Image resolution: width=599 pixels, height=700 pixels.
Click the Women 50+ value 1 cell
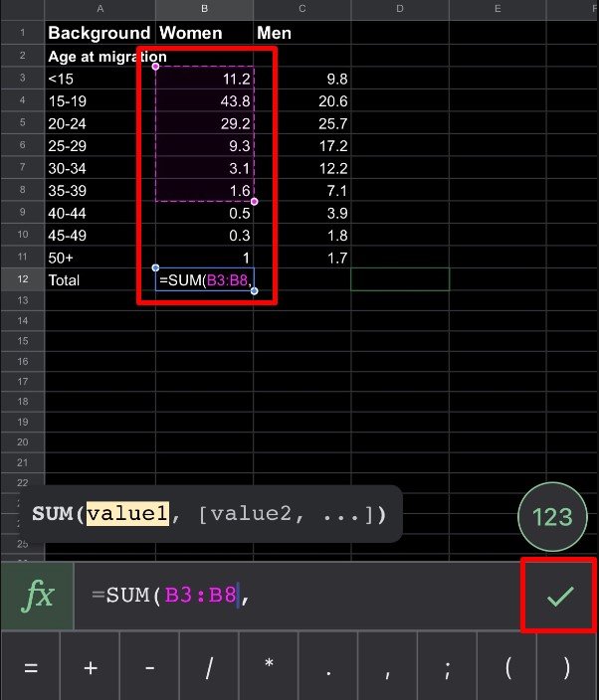tap(205, 258)
